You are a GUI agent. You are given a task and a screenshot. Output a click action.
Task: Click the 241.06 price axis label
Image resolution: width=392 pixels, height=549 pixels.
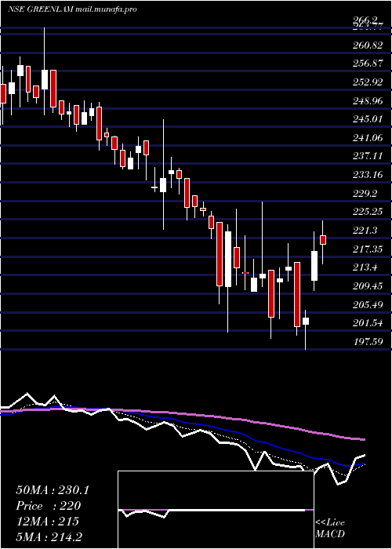(x=369, y=137)
